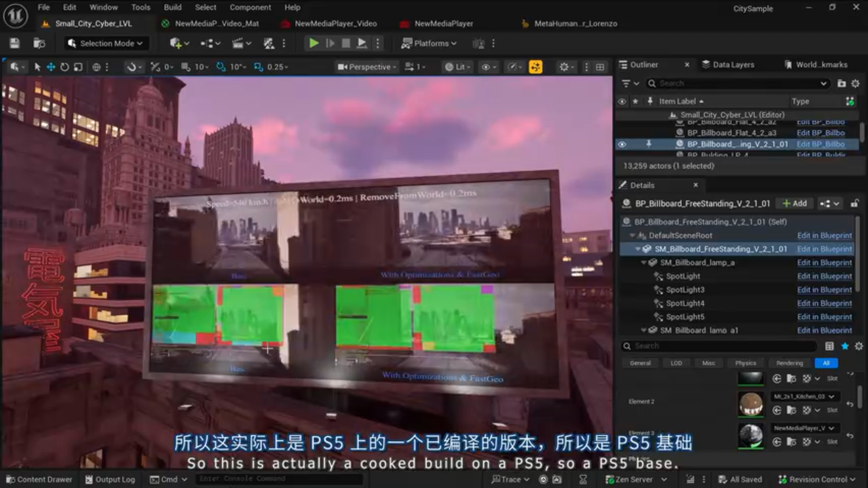The image size is (868, 488).
Task: Open the editor settings gear above Outliner search
Action: click(x=856, y=83)
